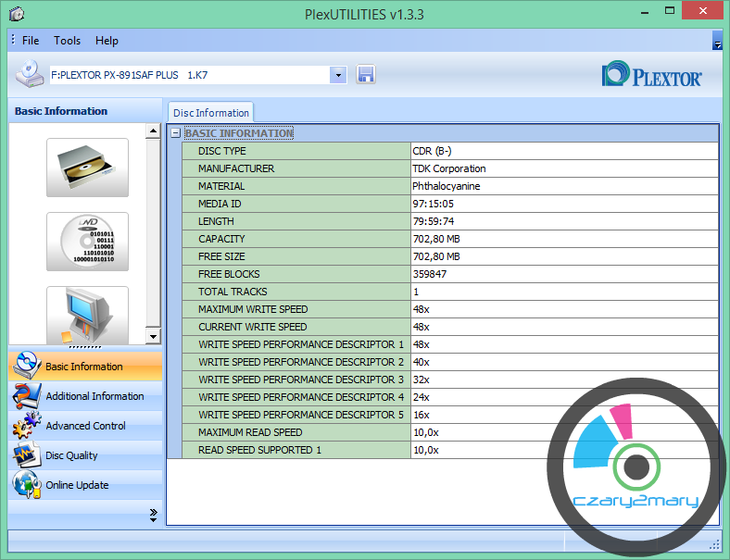
Task: Click the disc binary data icon
Action: [87, 242]
